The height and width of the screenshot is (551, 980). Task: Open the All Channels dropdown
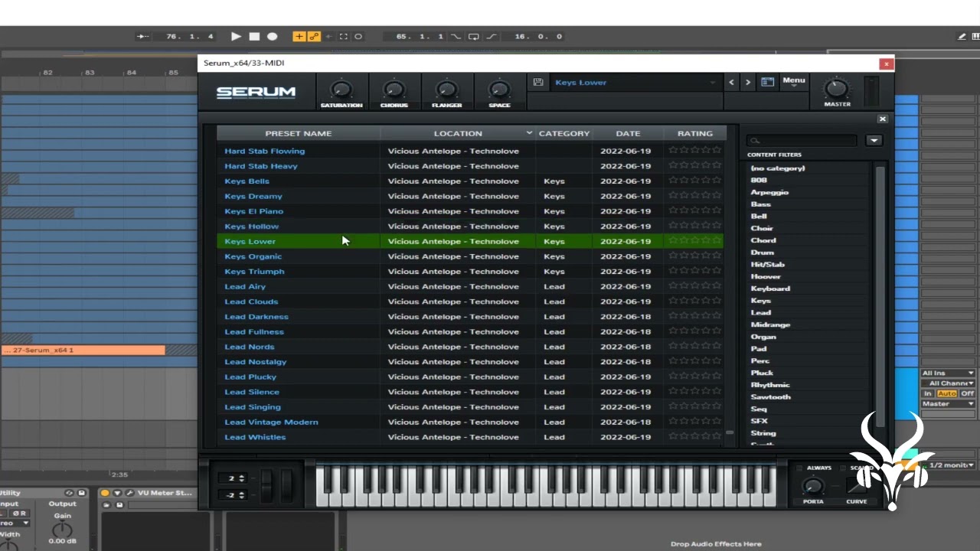tap(948, 383)
